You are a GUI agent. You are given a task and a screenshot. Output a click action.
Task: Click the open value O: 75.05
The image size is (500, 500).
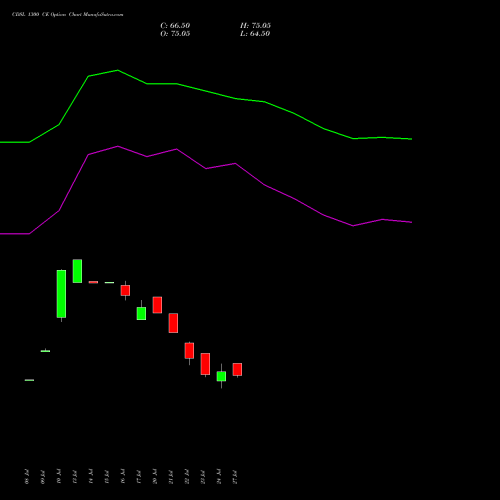pyautogui.click(x=175, y=34)
